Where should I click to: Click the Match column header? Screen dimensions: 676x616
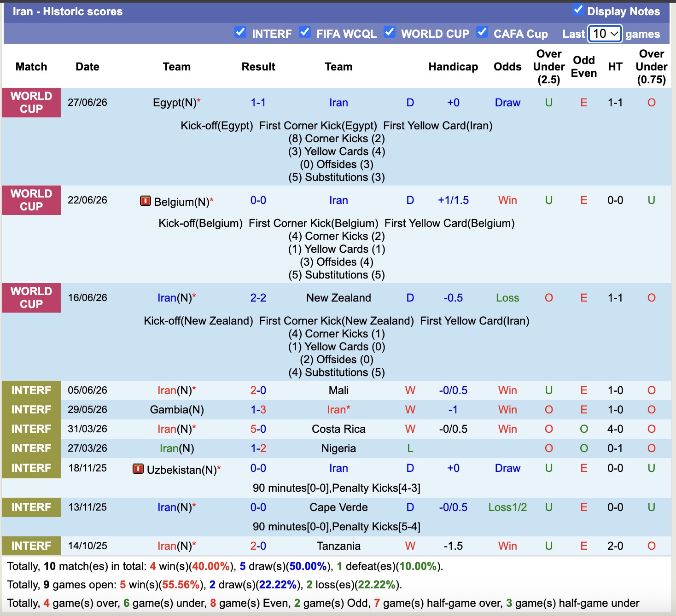pyautogui.click(x=31, y=67)
